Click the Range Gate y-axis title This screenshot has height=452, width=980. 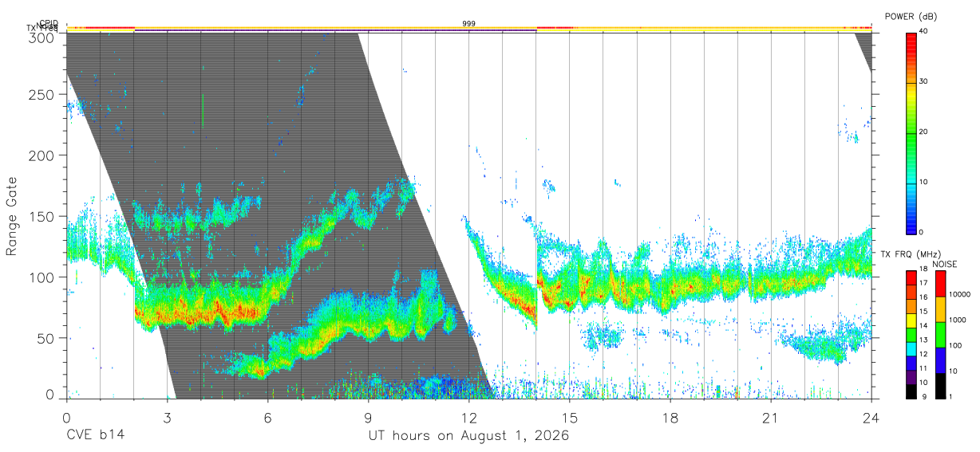pyautogui.click(x=13, y=216)
